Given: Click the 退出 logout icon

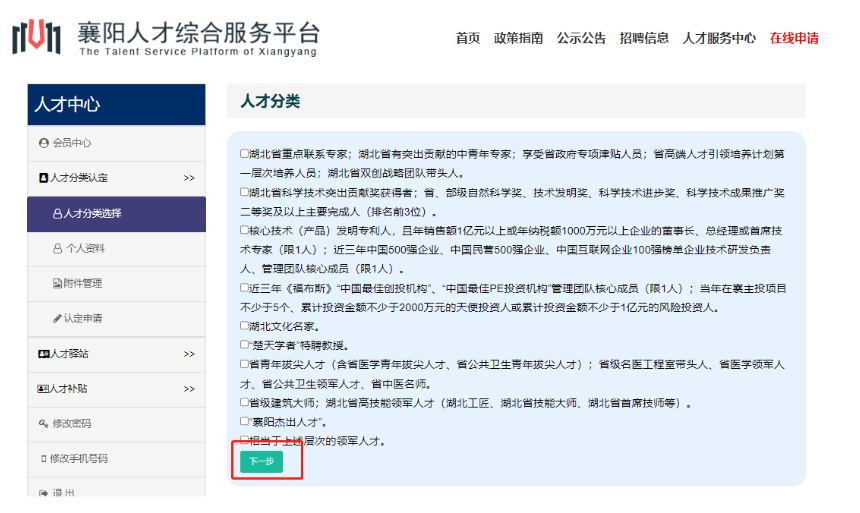Looking at the screenshot, I should [x=43, y=493].
